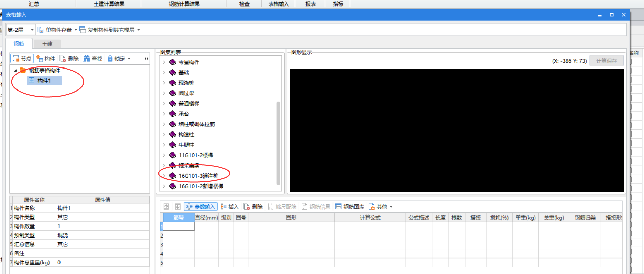This screenshot has width=644, height=274.
Task: Click 插入 to insert a row
Action: coord(230,207)
